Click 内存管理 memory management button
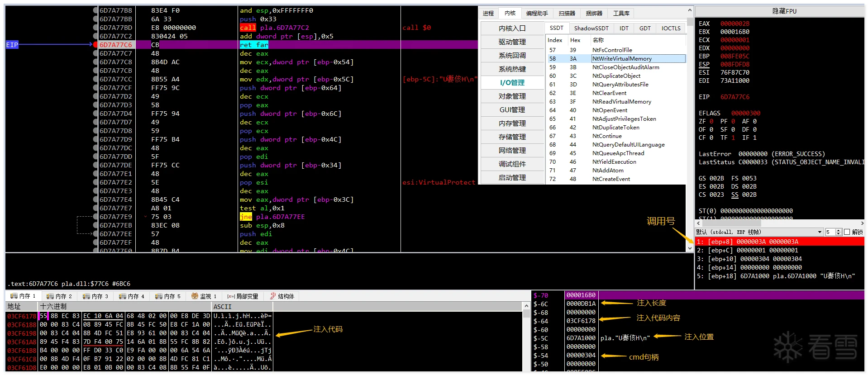The width and height of the screenshot is (868, 375). [x=512, y=123]
